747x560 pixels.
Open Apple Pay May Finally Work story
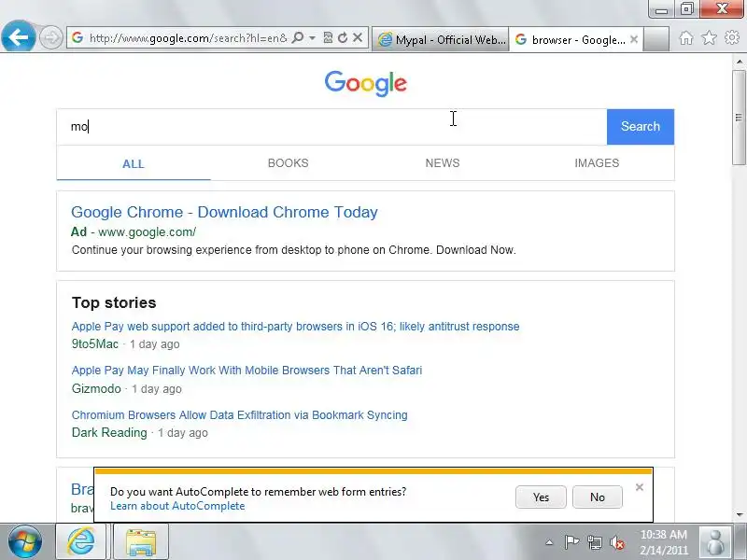click(247, 371)
